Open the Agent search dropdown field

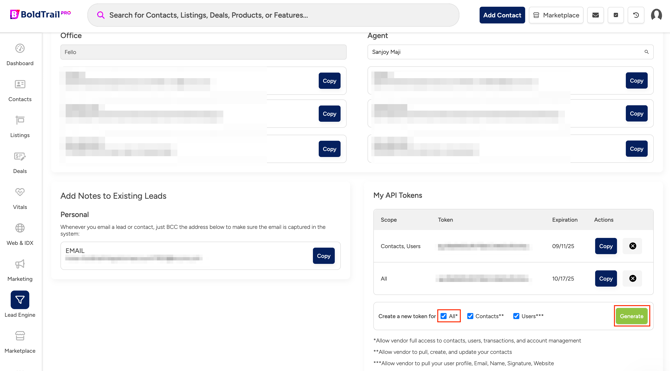point(510,52)
